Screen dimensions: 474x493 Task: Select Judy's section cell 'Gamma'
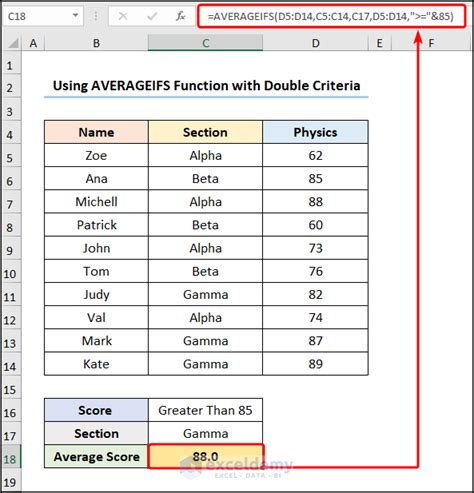(x=205, y=294)
